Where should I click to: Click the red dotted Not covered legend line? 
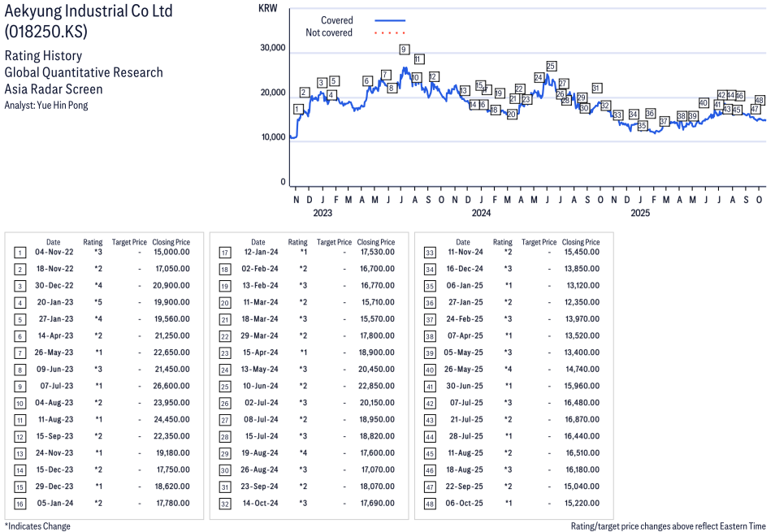[x=390, y=33]
